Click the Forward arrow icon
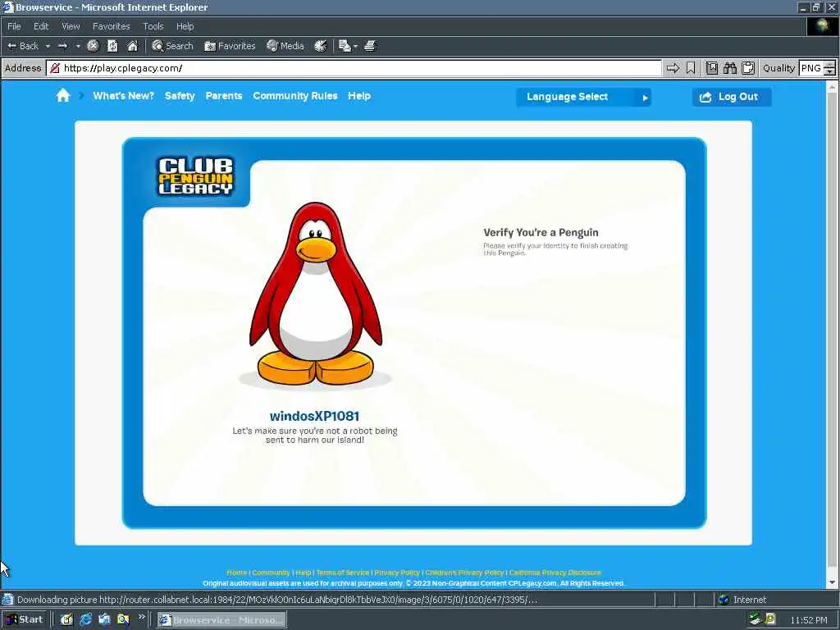The width and height of the screenshot is (840, 630). (x=62, y=46)
